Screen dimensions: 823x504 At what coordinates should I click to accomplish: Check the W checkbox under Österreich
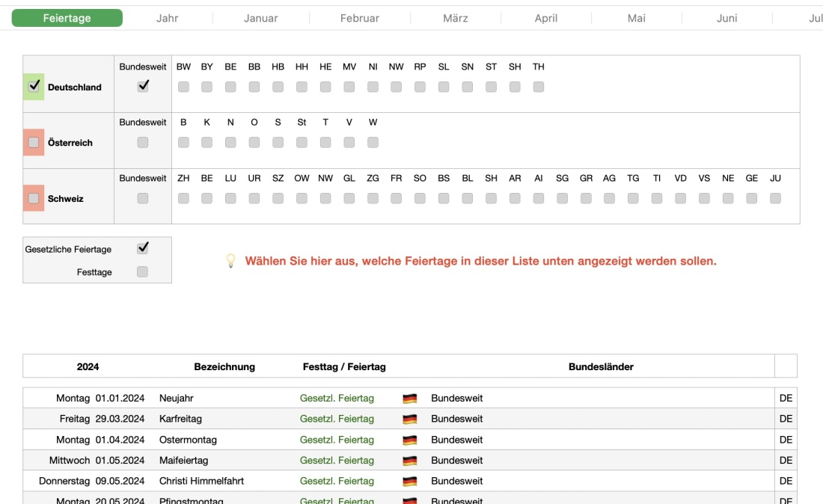pyautogui.click(x=373, y=141)
